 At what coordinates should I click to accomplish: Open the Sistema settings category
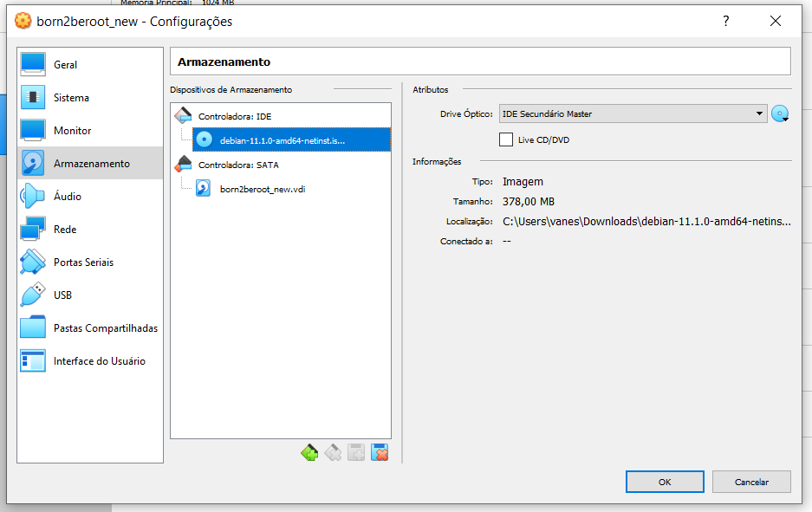tap(90, 97)
